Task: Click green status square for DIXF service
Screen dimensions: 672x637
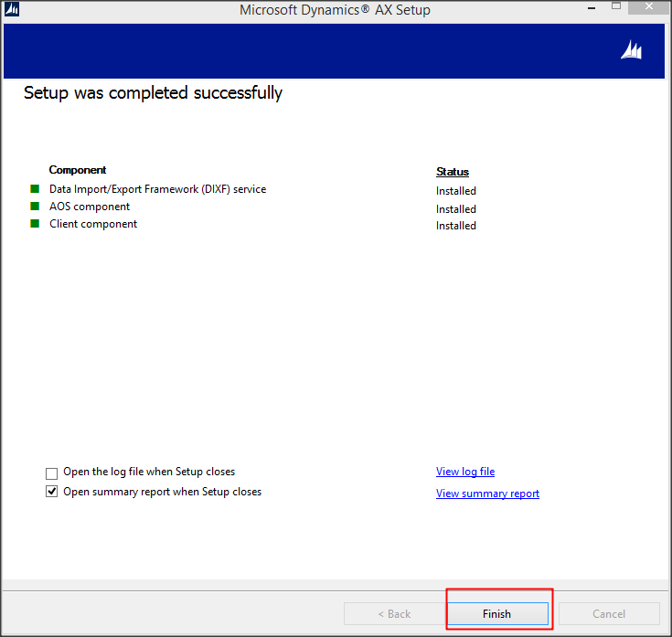Action: [35, 188]
